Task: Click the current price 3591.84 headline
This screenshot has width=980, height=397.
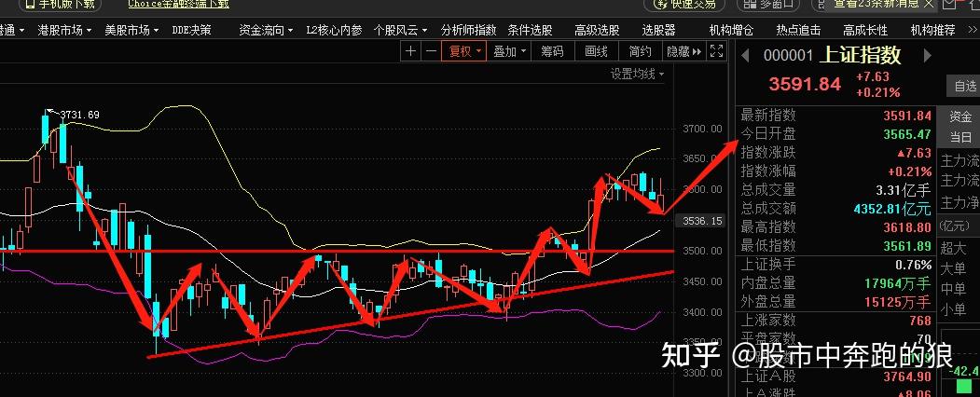Action: (x=805, y=84)
